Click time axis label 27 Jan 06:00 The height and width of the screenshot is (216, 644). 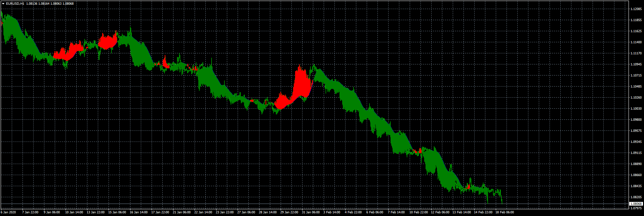246,212
